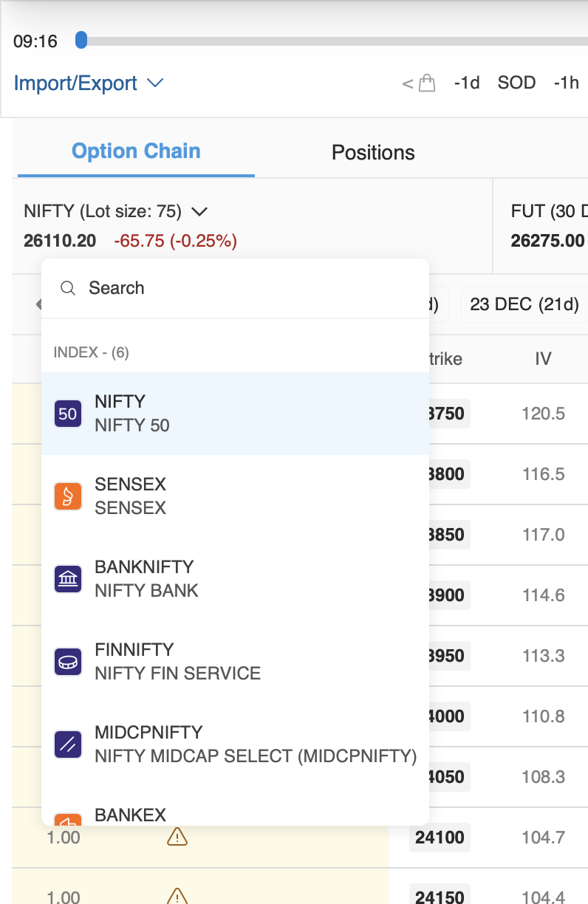The width and height of the screenshot is (588, 904).
Task: Focus the symbol Search field
Action: click(x=244, y=288)
